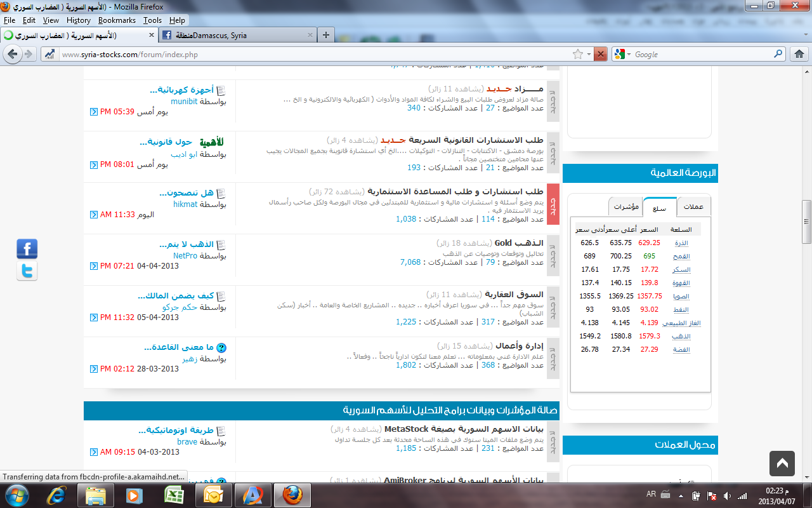The height and width of the screenshot is (508, 812).
Task: Select the سلع tab in the exchange widget
Action: [660, 207]
